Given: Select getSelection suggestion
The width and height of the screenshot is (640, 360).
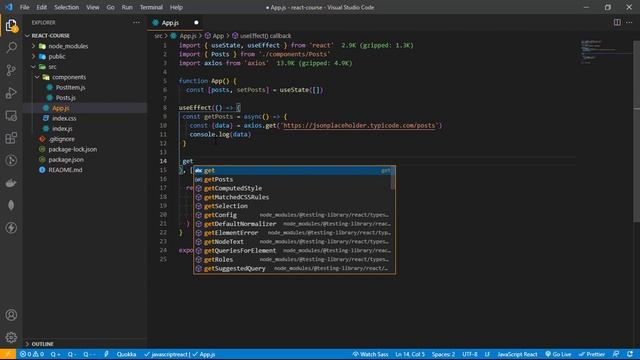Looking at the screenshot, I should click(x=292, y=206).
